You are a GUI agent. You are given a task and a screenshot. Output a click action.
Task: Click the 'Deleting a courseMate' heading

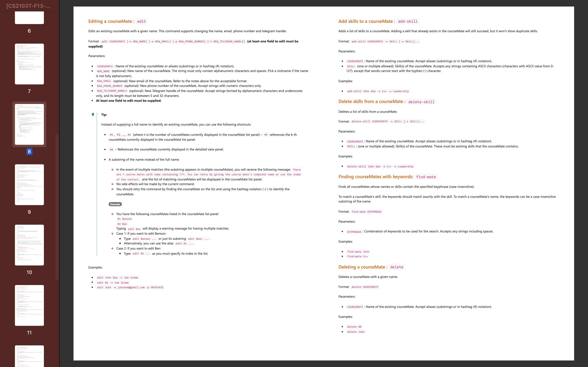click(x=363, y=267)
